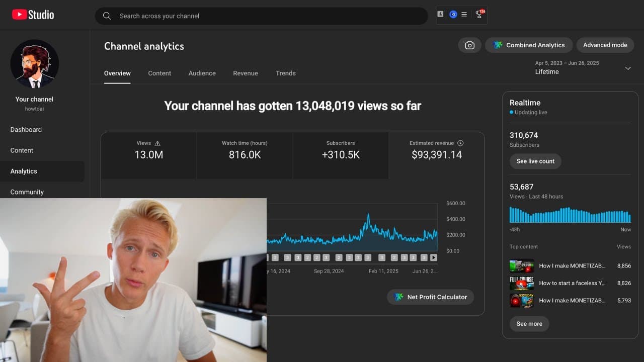Click the "Feb 11, 2025" chart date label

383,271
